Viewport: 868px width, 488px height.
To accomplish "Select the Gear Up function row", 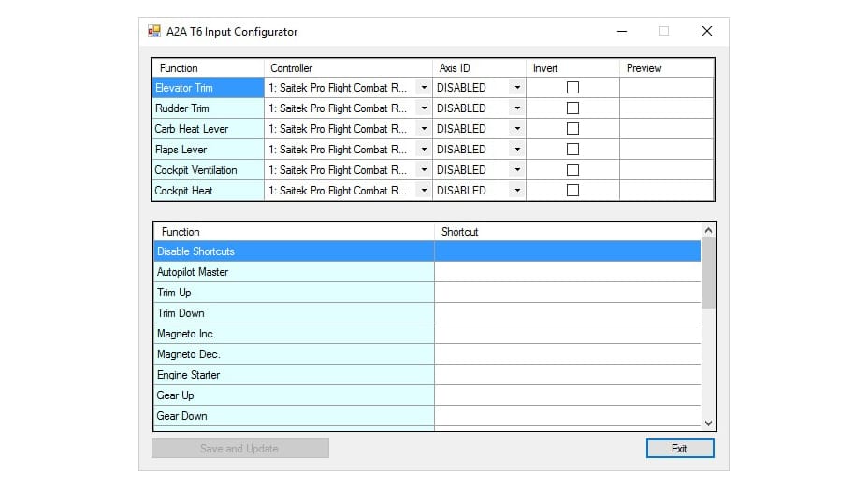I will pyautogui.click(x=294, y=395).
